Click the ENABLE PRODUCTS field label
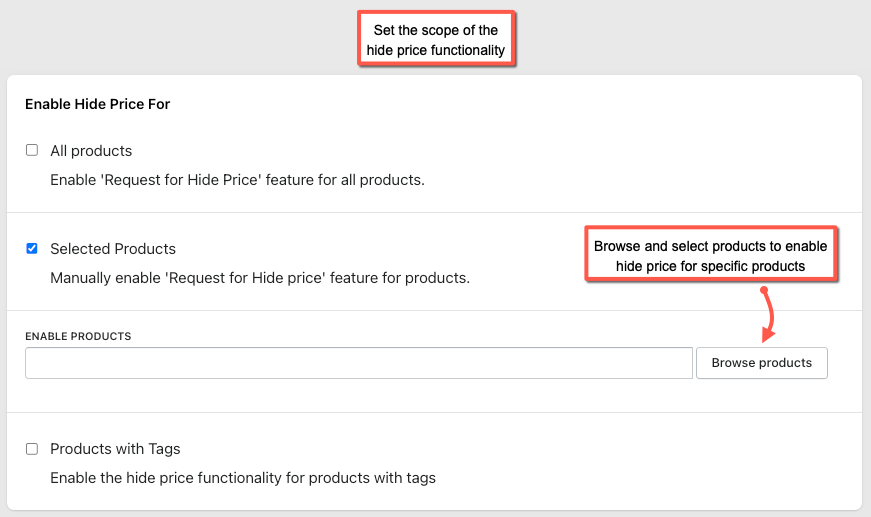Viewport: 871px width, 517px height. coord(78,336)
